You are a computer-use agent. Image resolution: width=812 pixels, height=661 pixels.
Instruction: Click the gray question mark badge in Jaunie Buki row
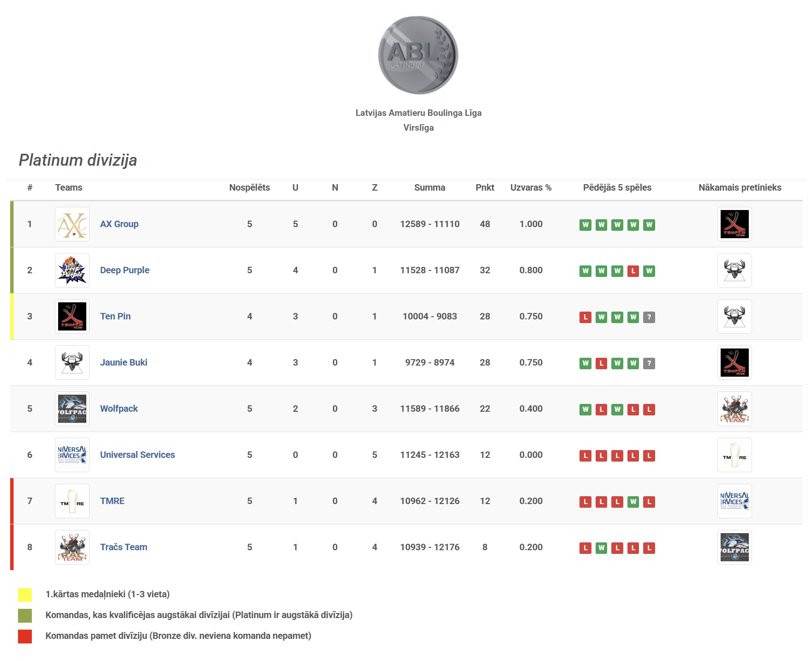(649, 363)
